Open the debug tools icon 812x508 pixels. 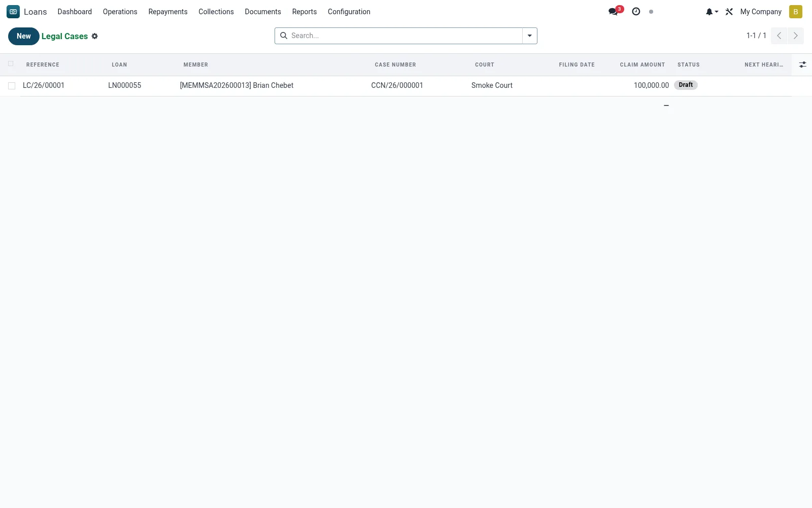point(729,12)
